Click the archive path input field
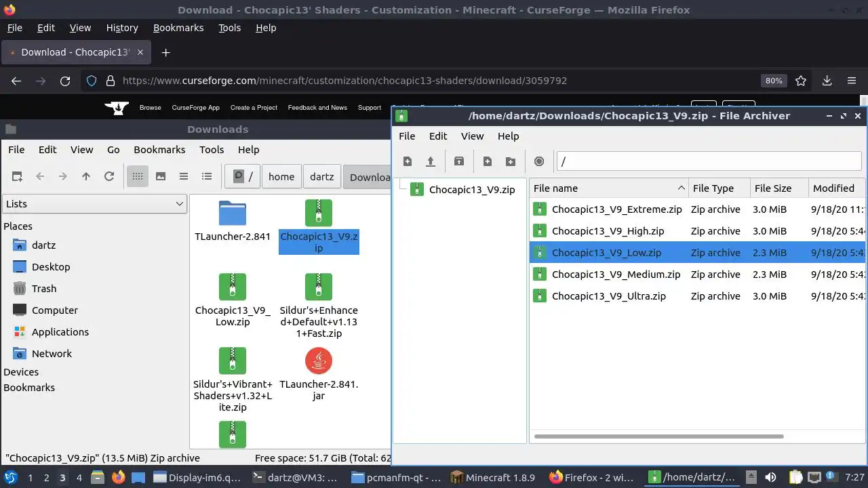Image resolution: width=868 pixels, height=488 pixels. pyautogui.click(x=709, y=161)
